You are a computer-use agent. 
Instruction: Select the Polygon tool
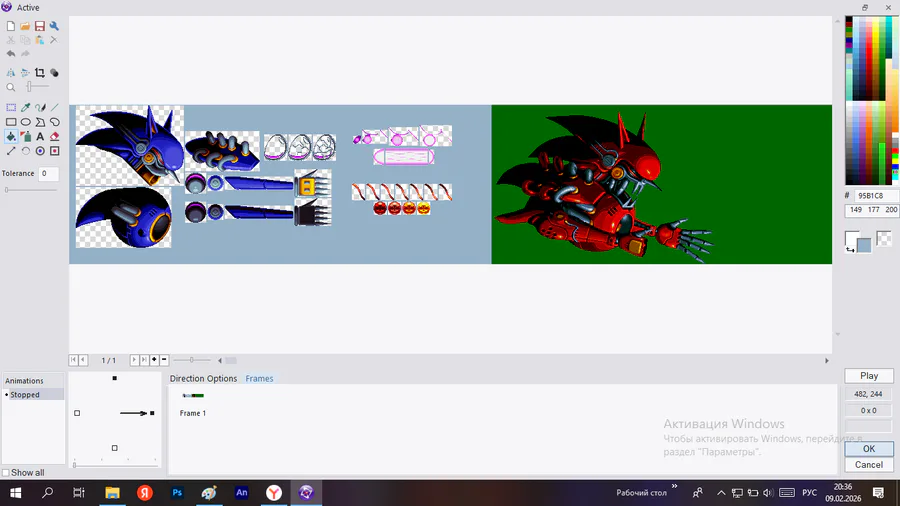(40, 122)
